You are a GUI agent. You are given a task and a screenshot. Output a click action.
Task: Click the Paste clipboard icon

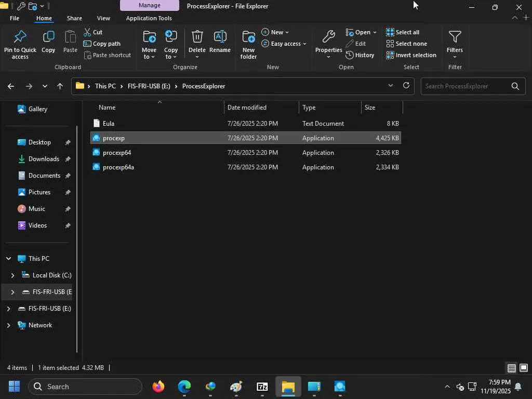coord(70,42)
